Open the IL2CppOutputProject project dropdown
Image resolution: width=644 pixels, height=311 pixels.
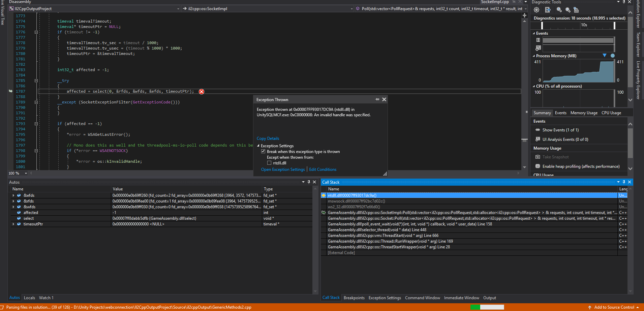[178, 9]
